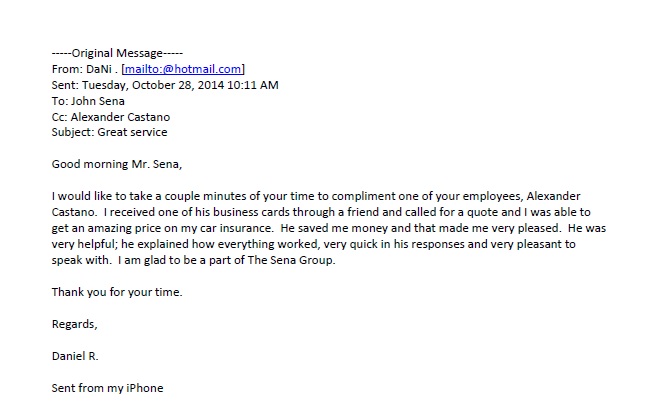Click the line Thank you for your time

(117, 292)
